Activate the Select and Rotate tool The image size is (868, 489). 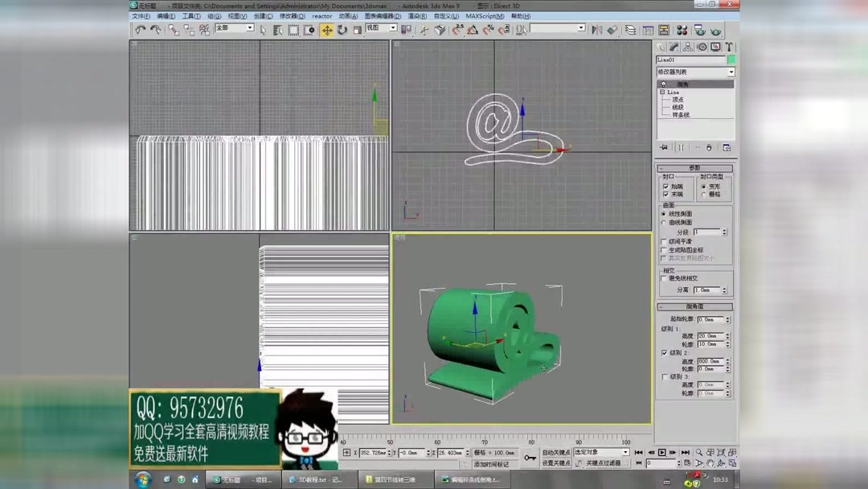coord(340,30)
